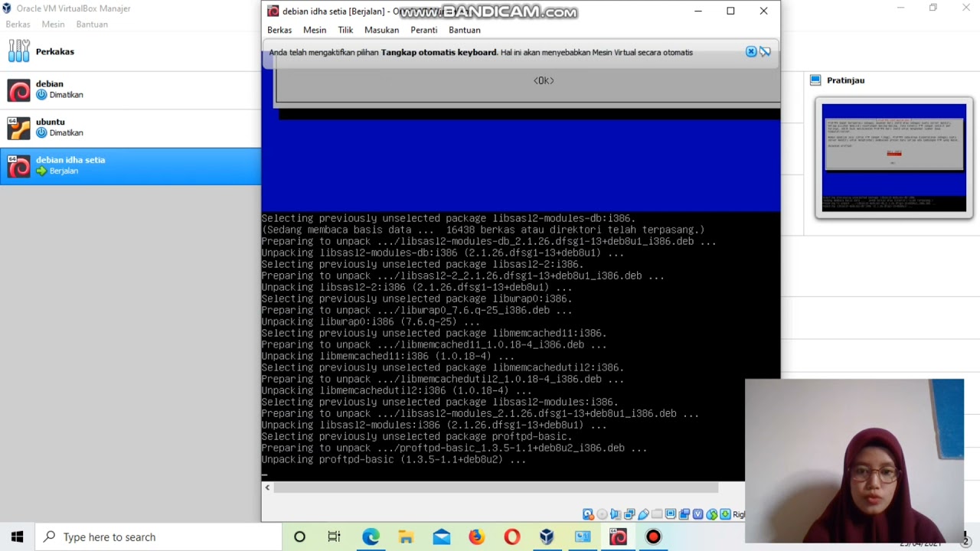The image size is (980, 551).
Task: Open File Explorer from taskbar
Action: [406, 537]
